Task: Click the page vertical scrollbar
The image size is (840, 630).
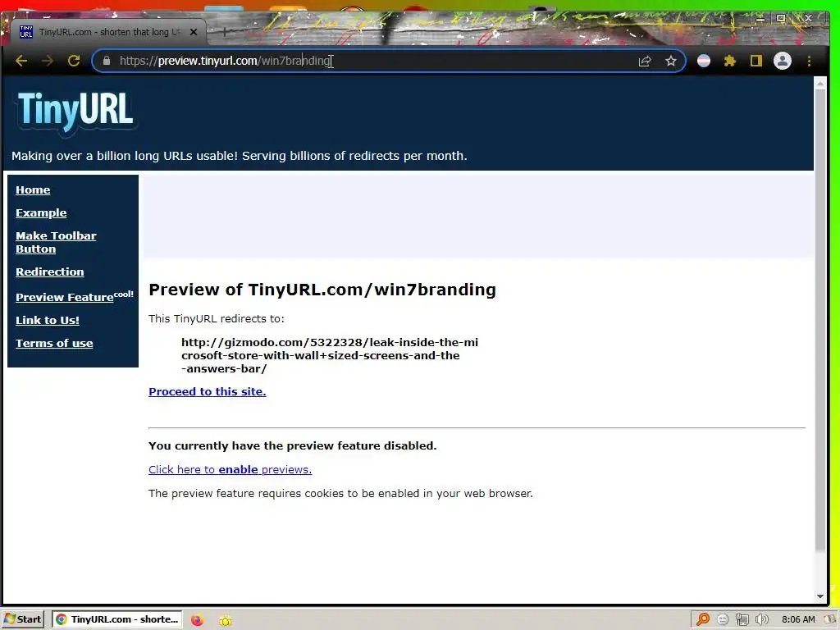Action: click(819, 322)
